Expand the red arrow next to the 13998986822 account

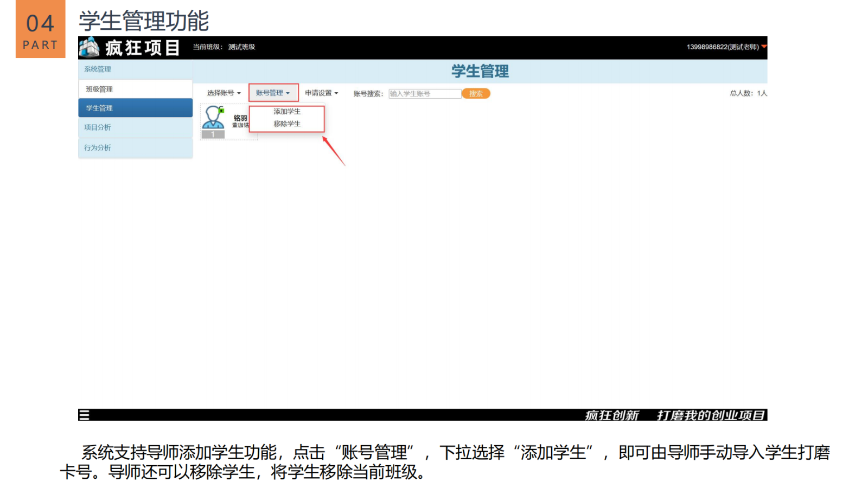click(764, 47)
